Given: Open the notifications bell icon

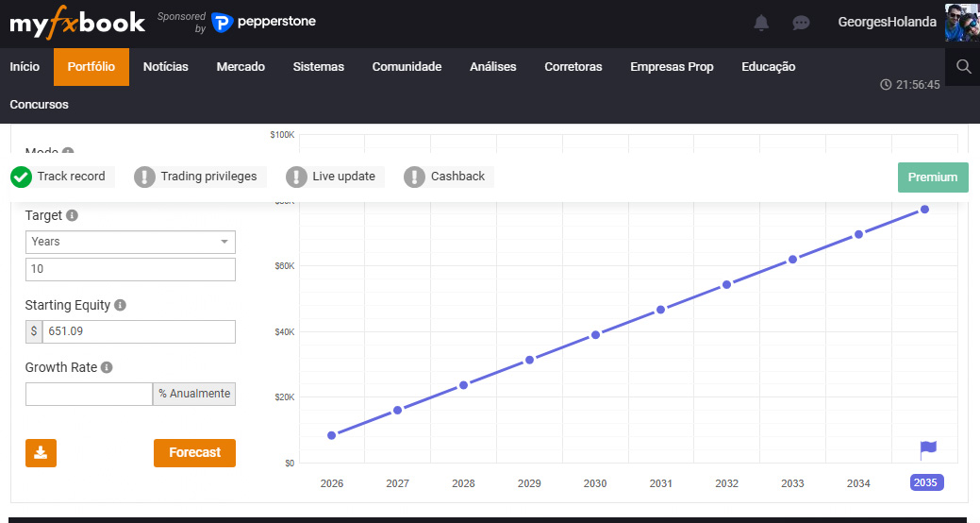Looking at the screenshot, I should [761, 23].
